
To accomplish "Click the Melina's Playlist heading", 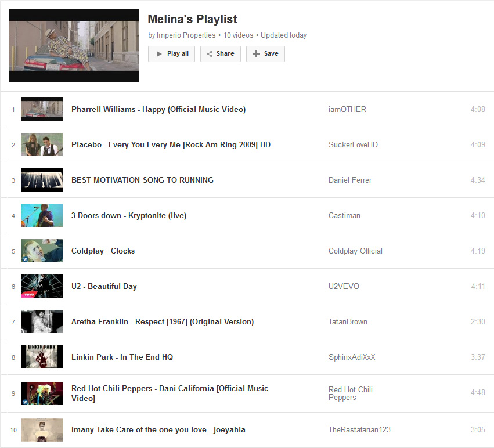I will [192, 19].
